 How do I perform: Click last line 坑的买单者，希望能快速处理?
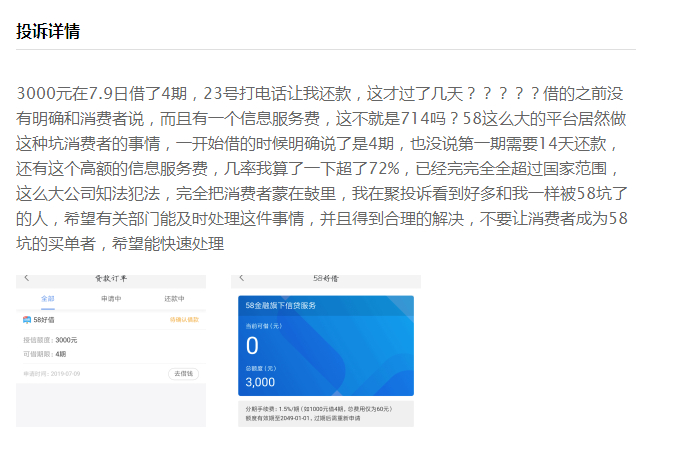pos(120,243)
